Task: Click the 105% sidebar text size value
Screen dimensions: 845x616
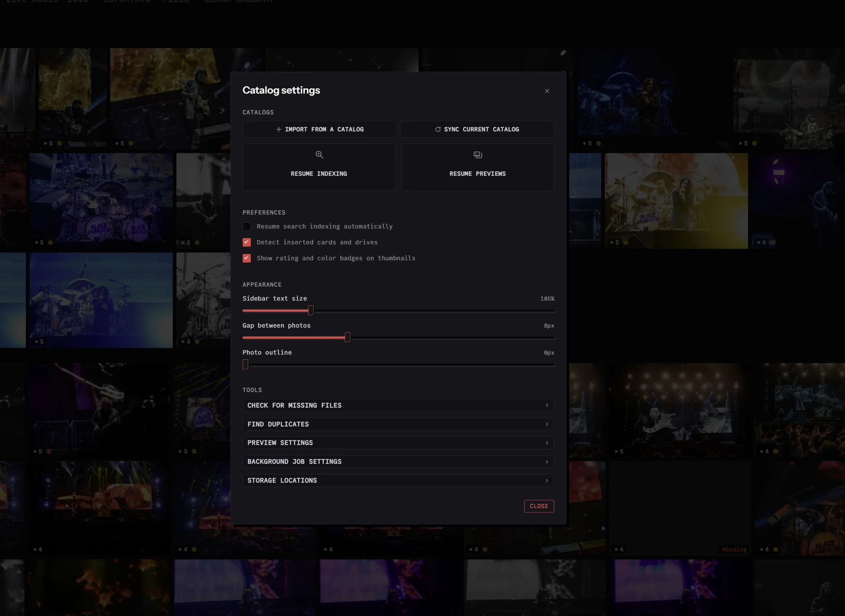Action: [x=547, y=299]
